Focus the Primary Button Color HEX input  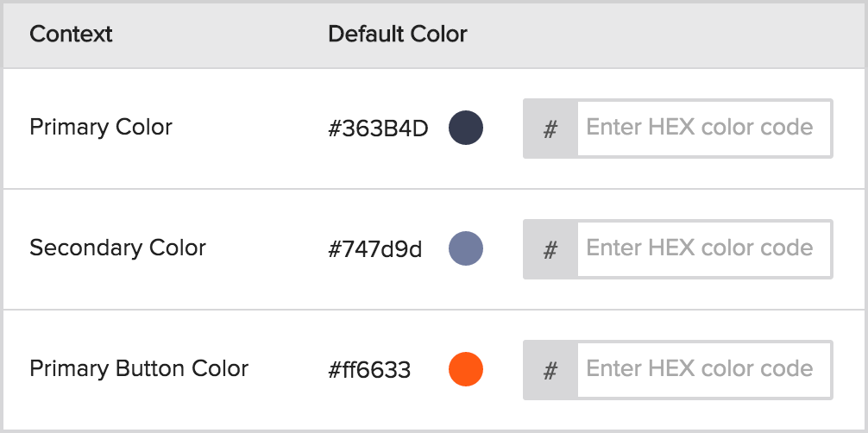point(703,370)
